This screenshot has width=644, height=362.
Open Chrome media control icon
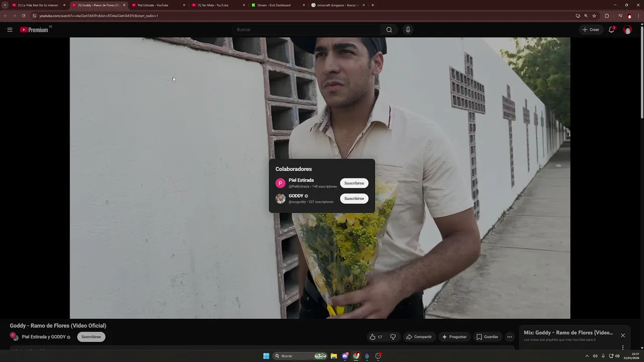(620, 16)
